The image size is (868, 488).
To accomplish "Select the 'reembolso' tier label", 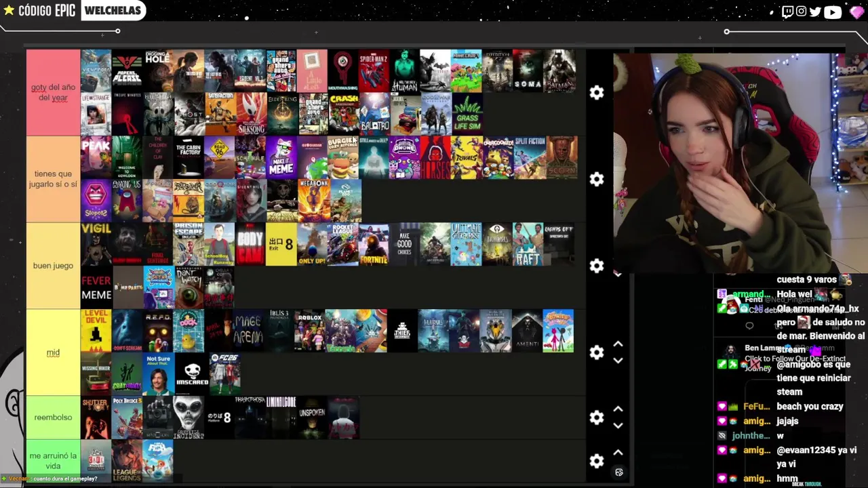I will pyautogui.click(x=53, y=418).
